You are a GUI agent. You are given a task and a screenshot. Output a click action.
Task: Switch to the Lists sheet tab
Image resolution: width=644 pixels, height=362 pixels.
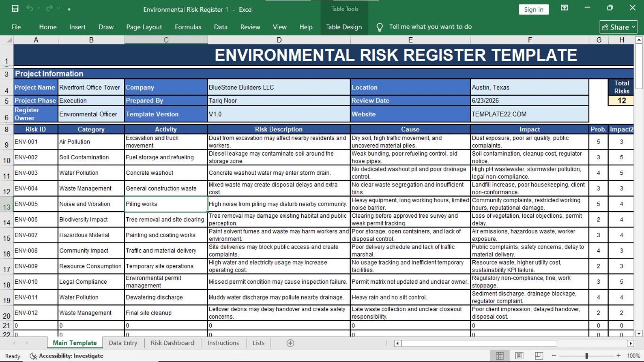(x=258, y=343)
